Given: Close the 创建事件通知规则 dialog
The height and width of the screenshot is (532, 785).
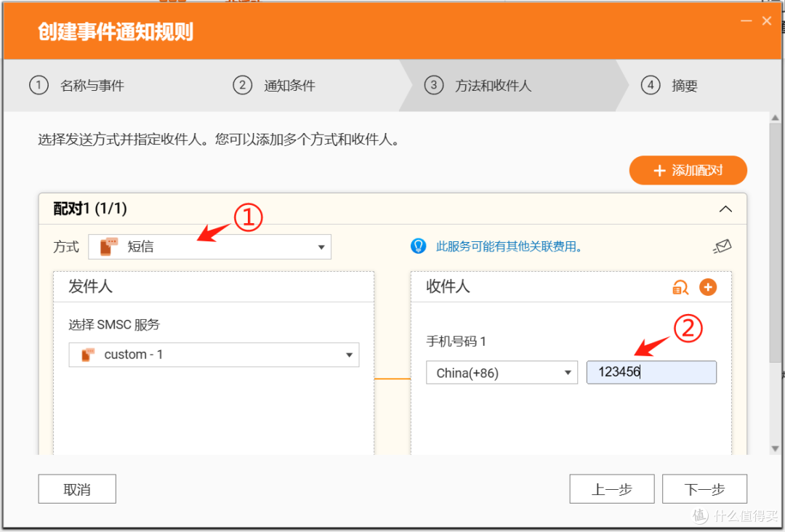Looking at the screenshot, I should (x=767, y=21).
